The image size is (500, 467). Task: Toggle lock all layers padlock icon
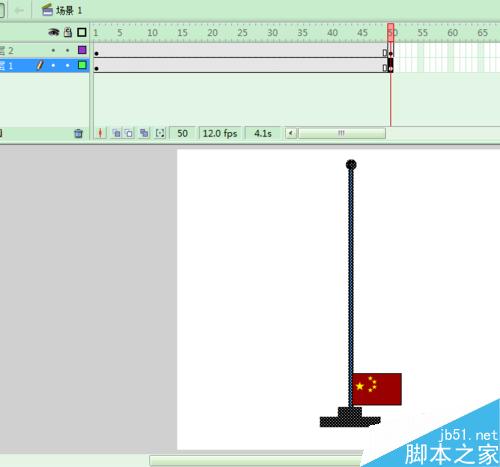(x=68, y=32)
